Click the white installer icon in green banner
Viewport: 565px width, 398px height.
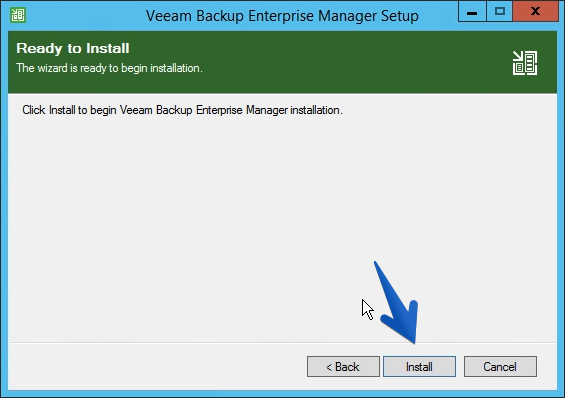(525, 63)
